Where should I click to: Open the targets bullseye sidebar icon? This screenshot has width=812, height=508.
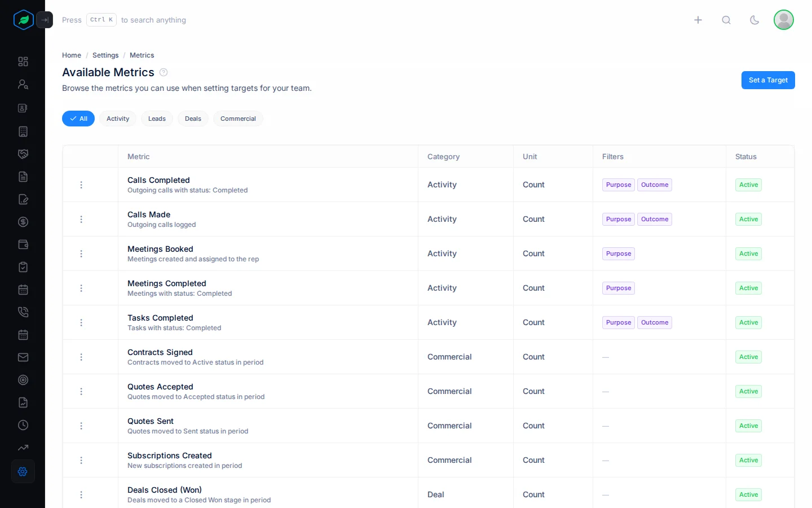tap(23, 380)
